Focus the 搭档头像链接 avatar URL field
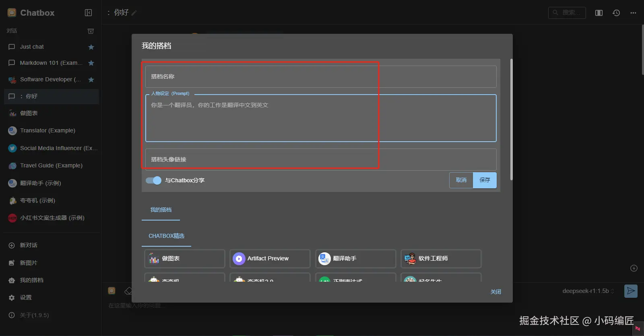 (x=321, y=159)
